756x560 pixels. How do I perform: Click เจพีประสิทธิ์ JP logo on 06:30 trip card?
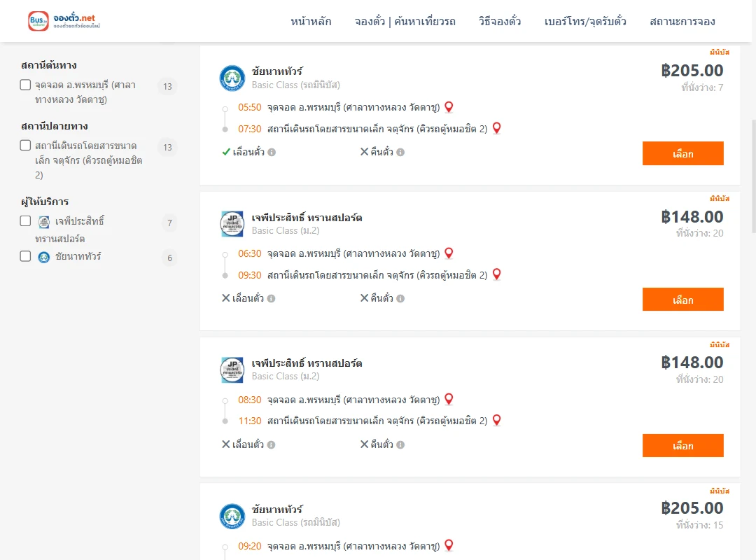[x=232, y=224]
